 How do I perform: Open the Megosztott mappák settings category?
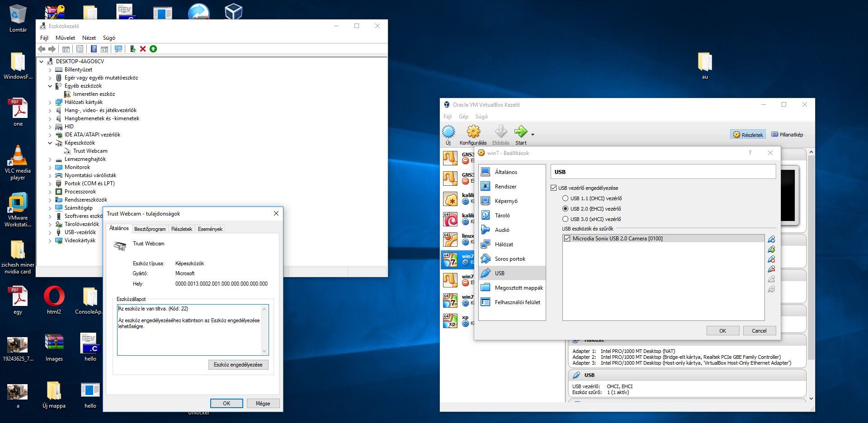tap(512, 288)
